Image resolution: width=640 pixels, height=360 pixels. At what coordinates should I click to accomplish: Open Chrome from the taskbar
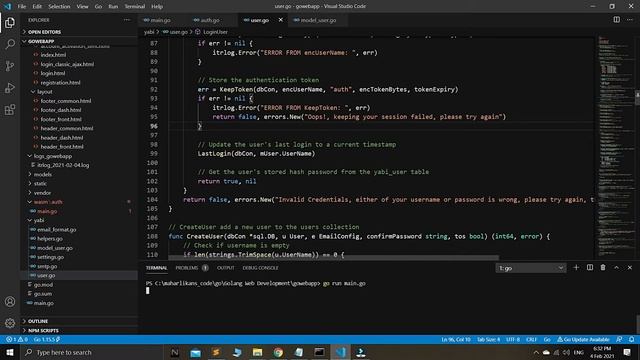(278, 352)
